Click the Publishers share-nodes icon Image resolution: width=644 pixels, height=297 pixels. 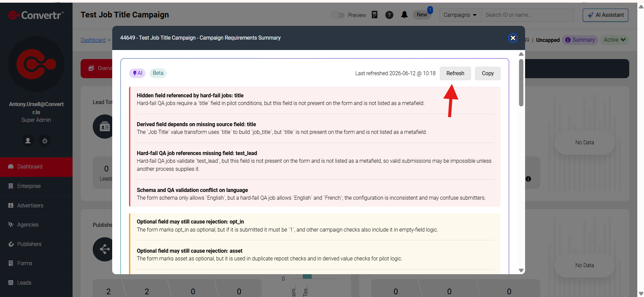(x=104, y=249)
